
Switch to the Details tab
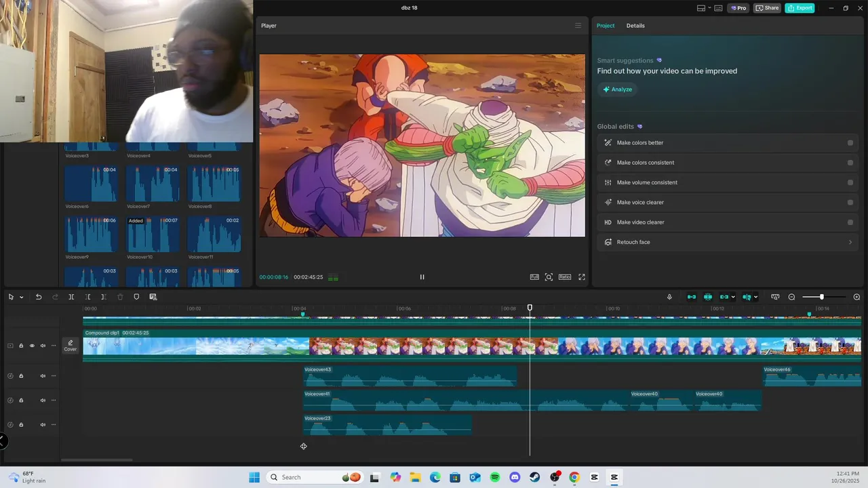635,26
